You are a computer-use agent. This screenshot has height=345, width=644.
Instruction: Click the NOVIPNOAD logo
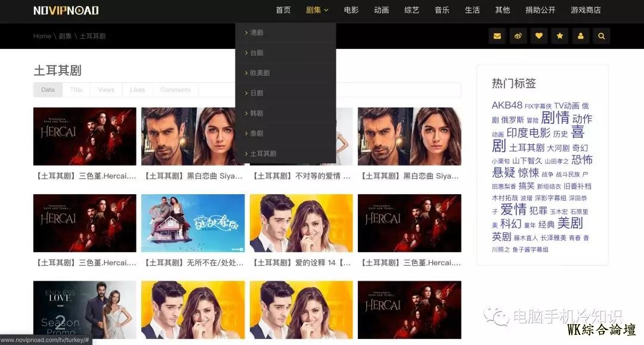tap(66, 10)
